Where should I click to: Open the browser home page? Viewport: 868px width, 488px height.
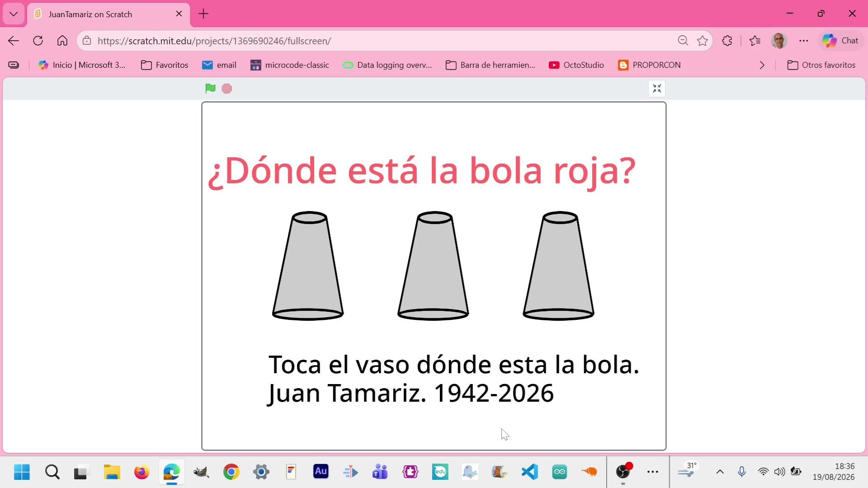tap(62, 41)
